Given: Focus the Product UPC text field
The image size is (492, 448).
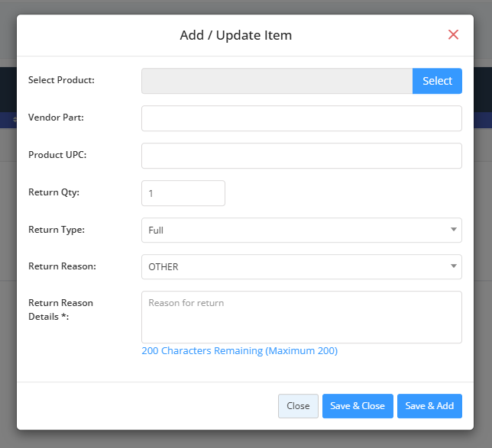Looking at the screenshot, I should [x=302, y=156].
